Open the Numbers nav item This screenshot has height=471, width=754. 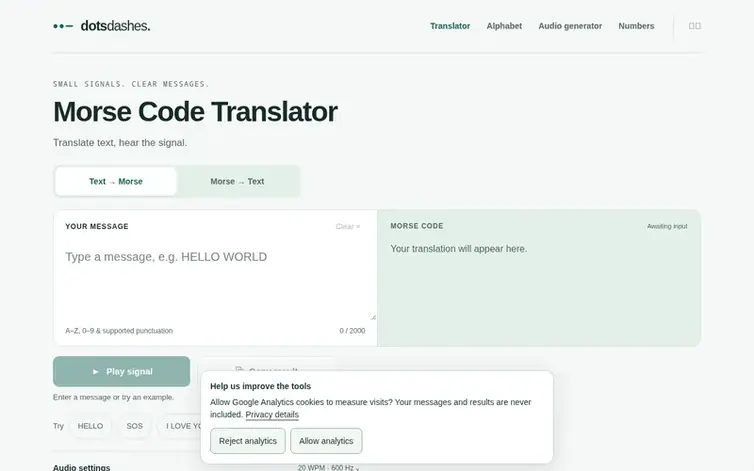(636, 26)
